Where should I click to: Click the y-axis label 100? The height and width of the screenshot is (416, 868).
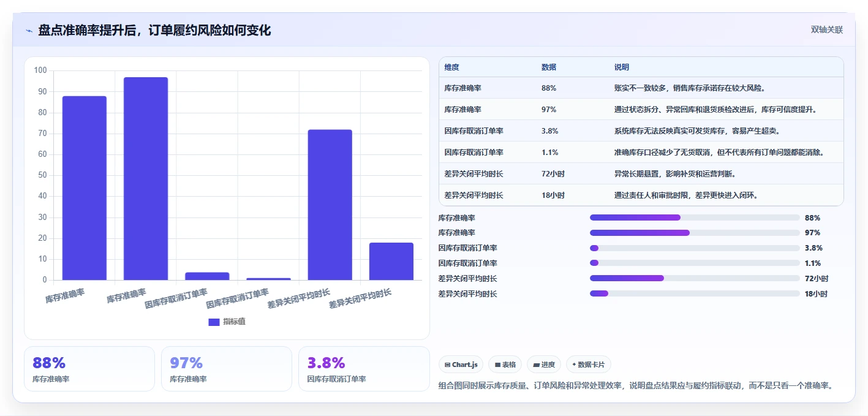pyautogui.click(x=40, y=70)
